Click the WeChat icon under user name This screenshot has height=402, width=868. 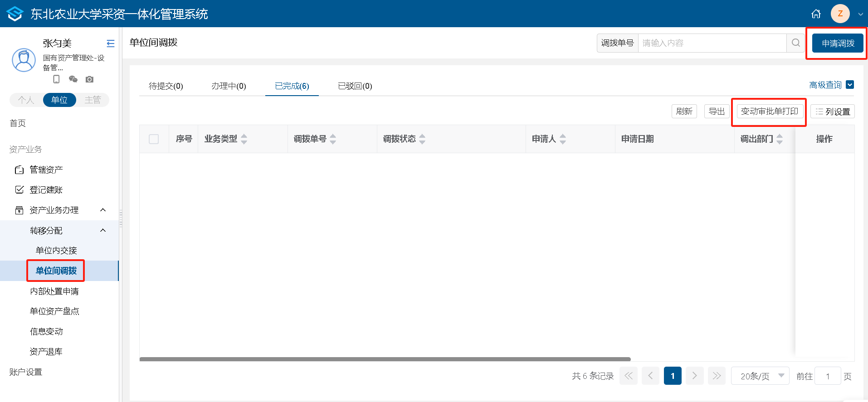[73, 79]
